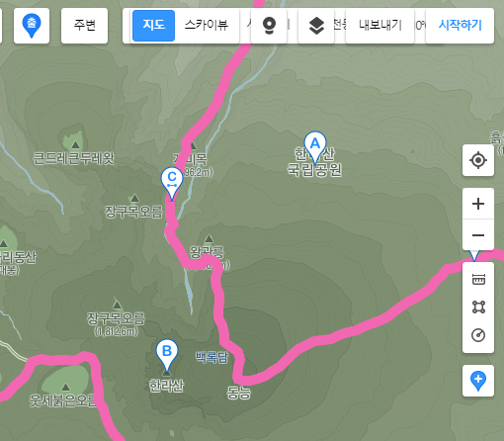This screenshot has height=441, width=504.
Task: Switch to the 스카이뷰 satellite view
Action: 207,26
